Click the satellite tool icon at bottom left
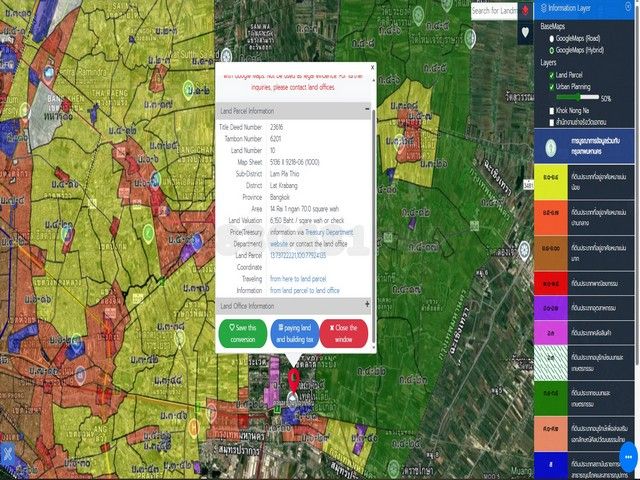Image resolution: width=640 pixels, height=480 pixels. [x=9, y=451]
